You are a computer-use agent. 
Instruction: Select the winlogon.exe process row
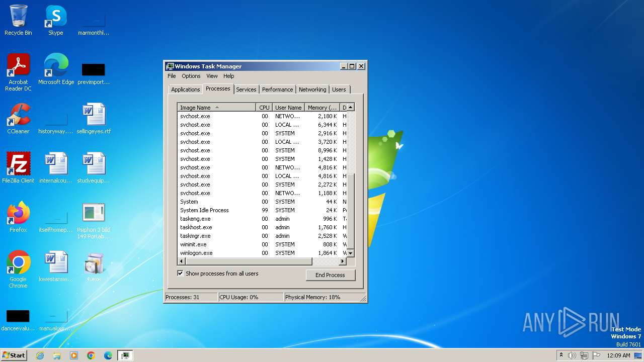click(262, 253)
